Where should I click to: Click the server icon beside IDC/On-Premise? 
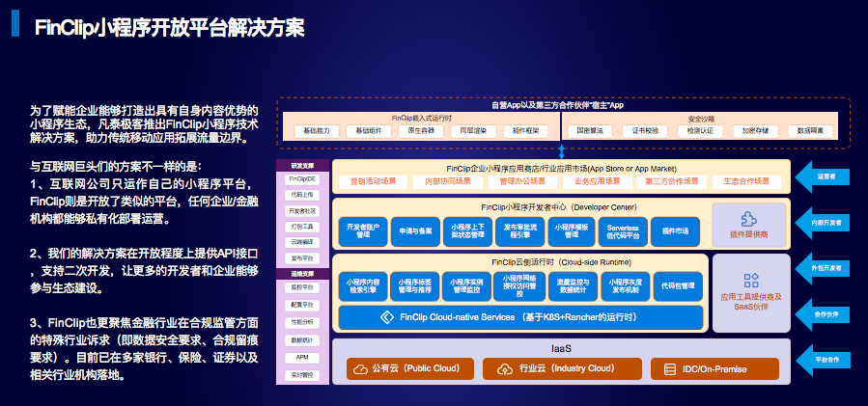coord(670,369)
